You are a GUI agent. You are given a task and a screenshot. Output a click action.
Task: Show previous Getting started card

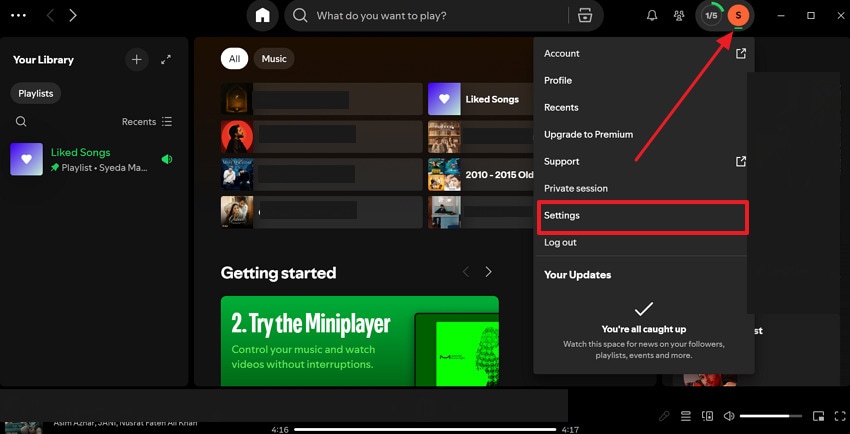click(466, 272)
